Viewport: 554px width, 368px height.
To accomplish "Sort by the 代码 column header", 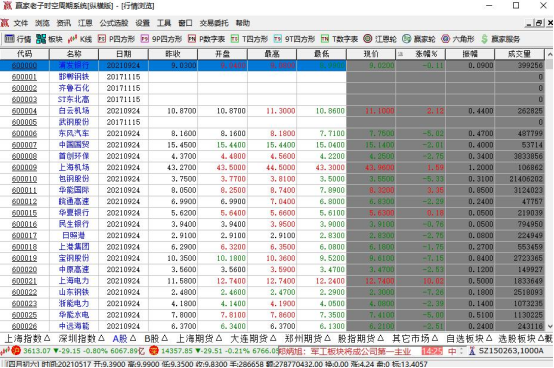I will pos(24,54).
